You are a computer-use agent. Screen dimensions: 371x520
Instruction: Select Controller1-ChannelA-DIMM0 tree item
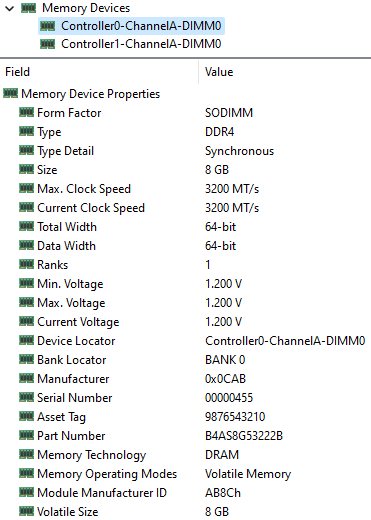[131, 44]
